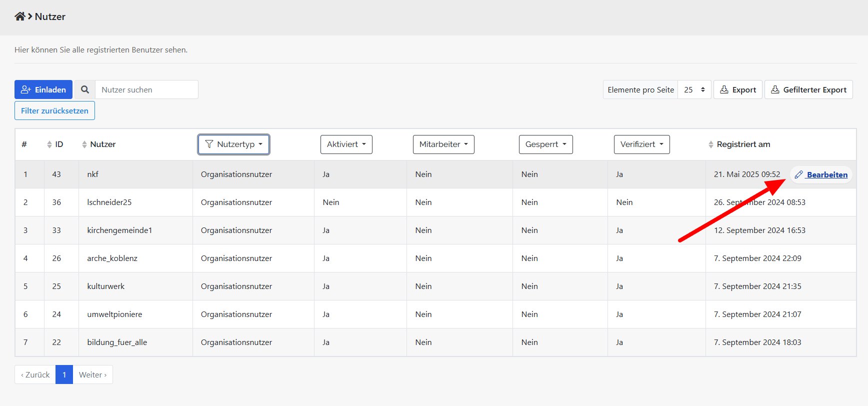Viewport: 868px width, 406px height.
Task: Open the Nutzertyp filter dropdown
Action: tap(233, 144)
